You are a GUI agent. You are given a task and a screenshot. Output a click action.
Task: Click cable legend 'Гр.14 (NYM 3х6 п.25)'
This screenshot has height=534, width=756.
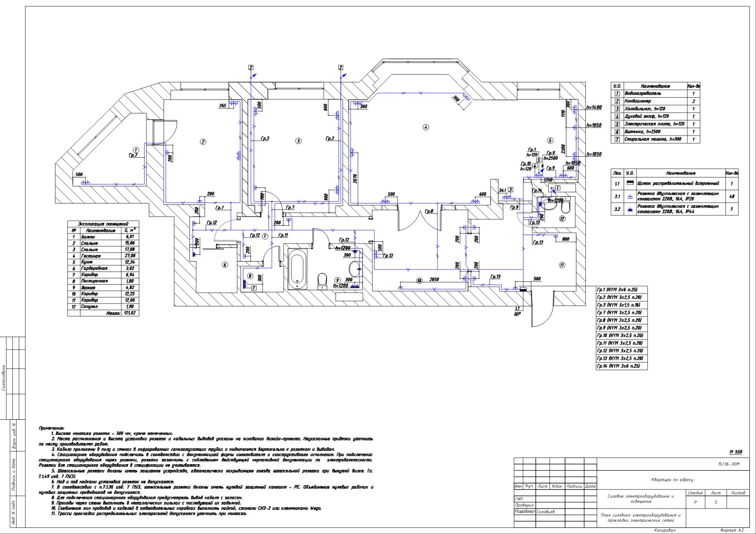coord(619,366)
